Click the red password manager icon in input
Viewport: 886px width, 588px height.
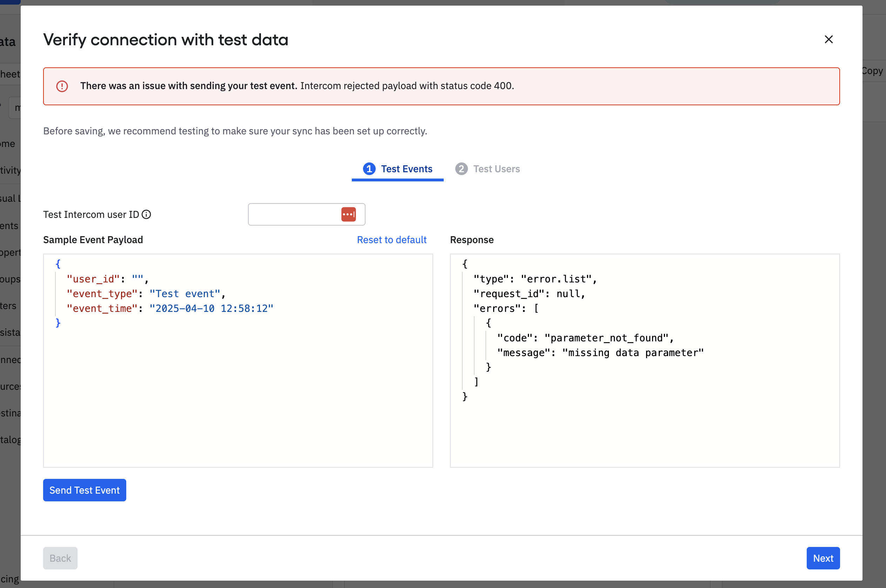[348, 214]
